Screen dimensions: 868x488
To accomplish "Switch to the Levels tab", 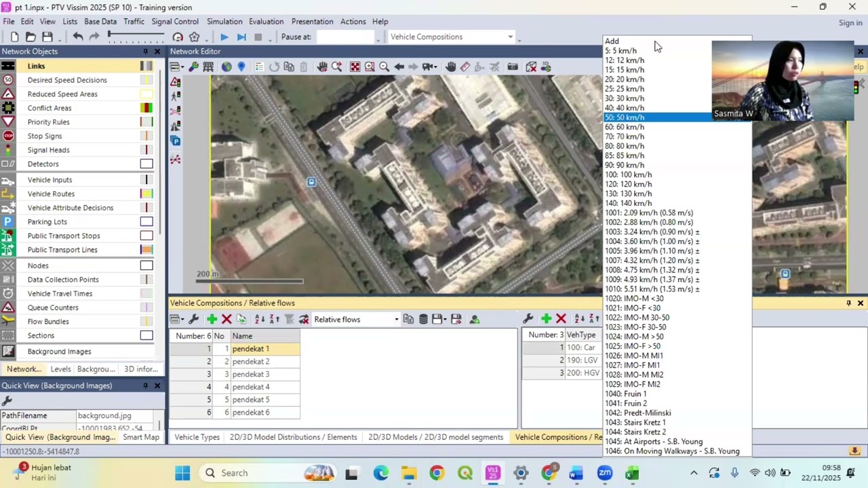I will tap(60, 369).
